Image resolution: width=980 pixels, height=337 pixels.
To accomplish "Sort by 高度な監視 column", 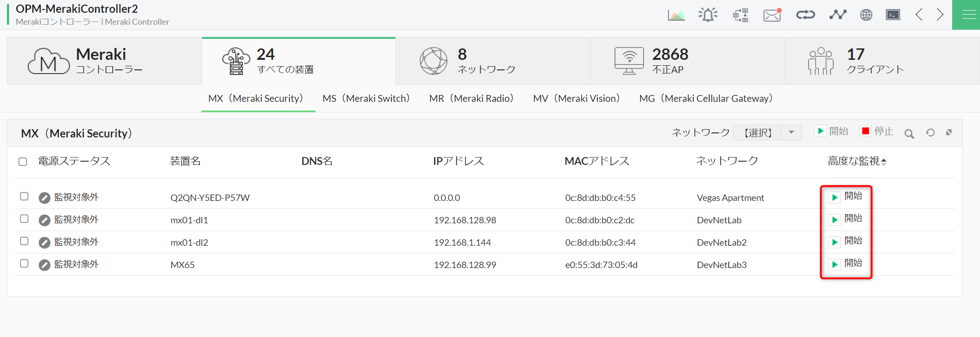I will coord(857,161).
